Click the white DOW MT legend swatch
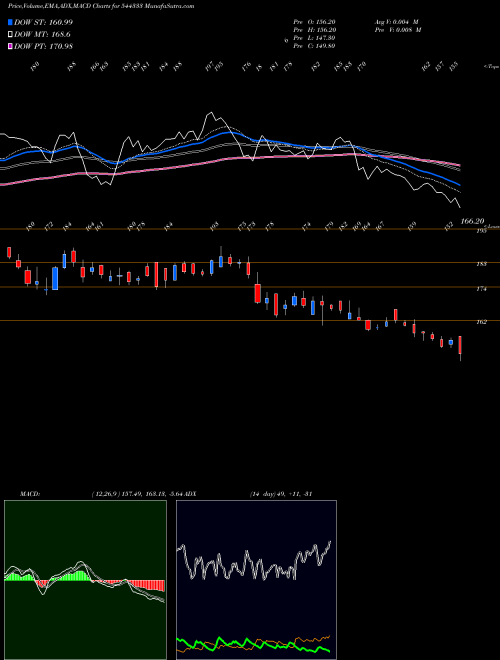The height and width of the screenshot is (660, 500). click(11, 34)
